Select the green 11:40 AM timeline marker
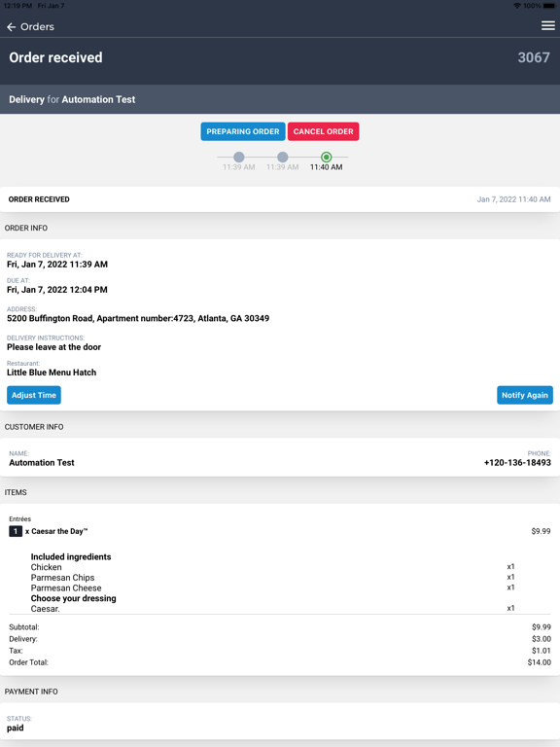 click(x=327, y=157)
